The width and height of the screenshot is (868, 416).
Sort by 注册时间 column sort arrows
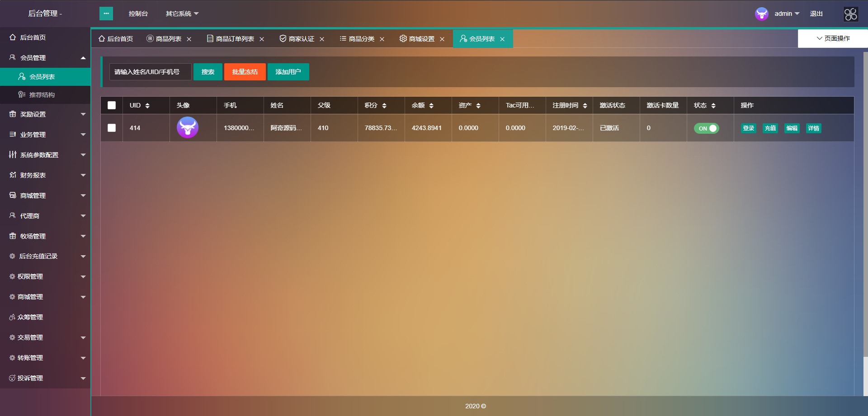pyautogui.click(x=585, y=106)
